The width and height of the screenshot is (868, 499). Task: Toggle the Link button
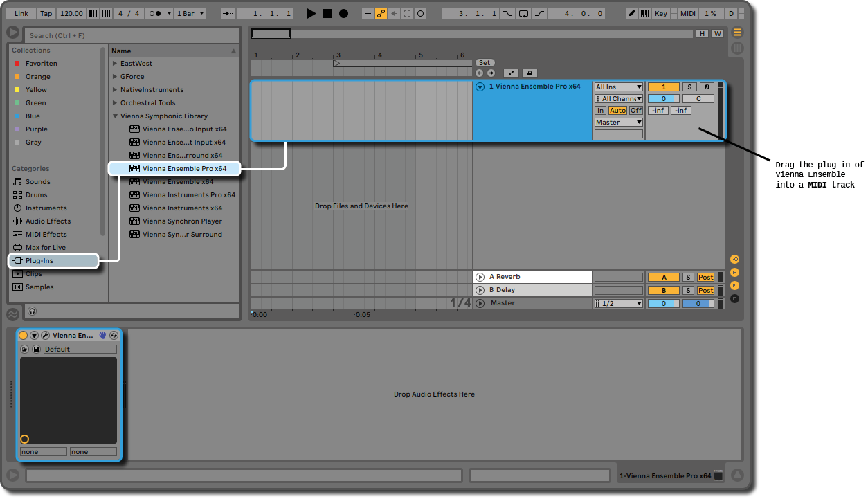point(21,13)
